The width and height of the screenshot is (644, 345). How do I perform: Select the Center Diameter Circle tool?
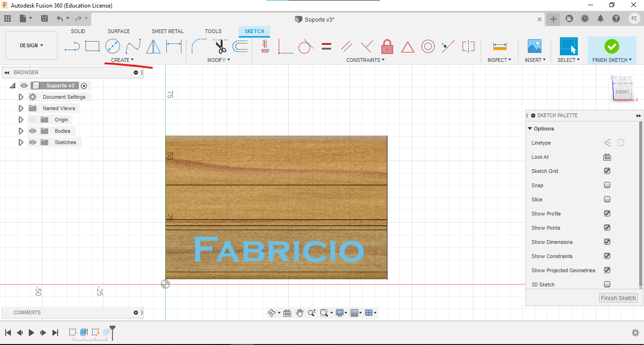(x=112, y=46)
